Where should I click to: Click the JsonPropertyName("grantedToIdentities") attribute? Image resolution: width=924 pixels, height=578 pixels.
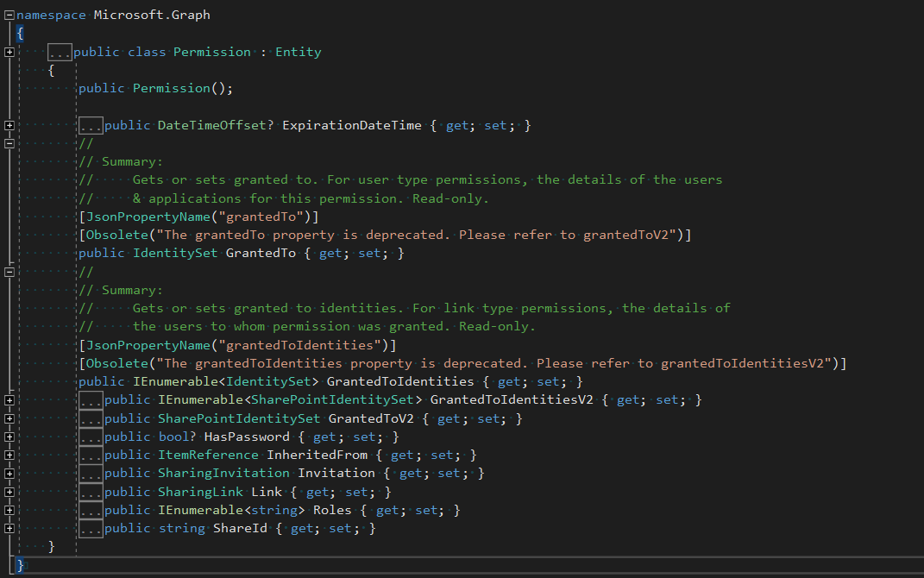[237, 345]
